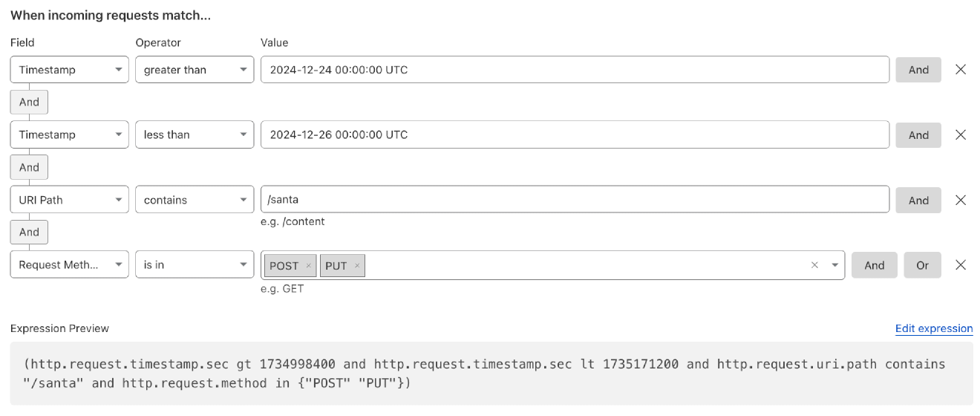
Task: Remove the PUT tag from methods
Action: click(357, 266)
